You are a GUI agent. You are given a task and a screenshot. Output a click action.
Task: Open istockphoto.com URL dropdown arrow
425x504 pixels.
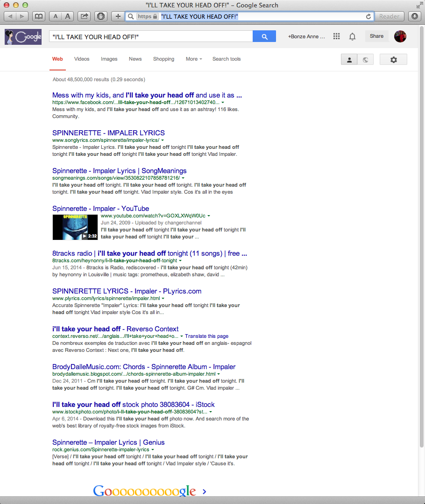click(x=211, y=412)
